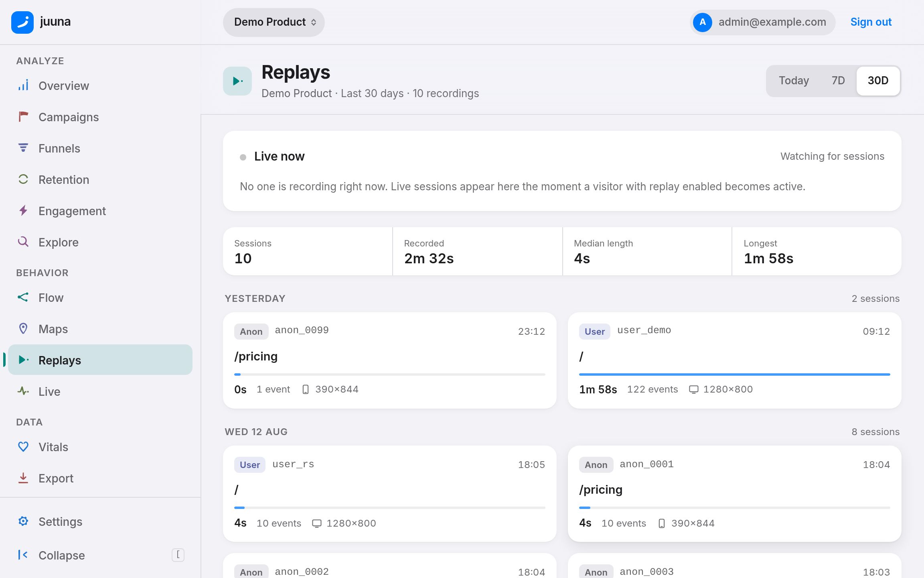
Task: Click the Live now status dot
Action: click(x=243, y=157)
